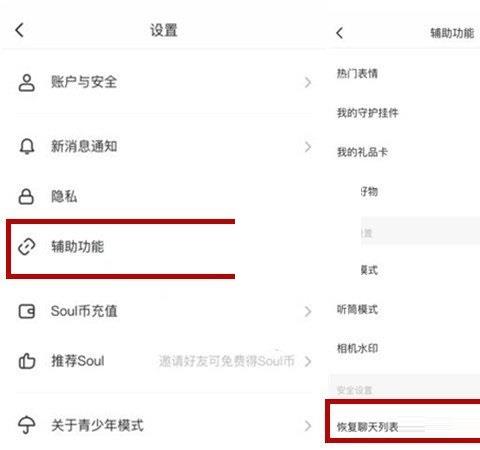Image resolution: width=480 pixels, height=450 pixels.
Task: Click the thumbs-up icon beside 推荐Soul
Action: [27, 361]
